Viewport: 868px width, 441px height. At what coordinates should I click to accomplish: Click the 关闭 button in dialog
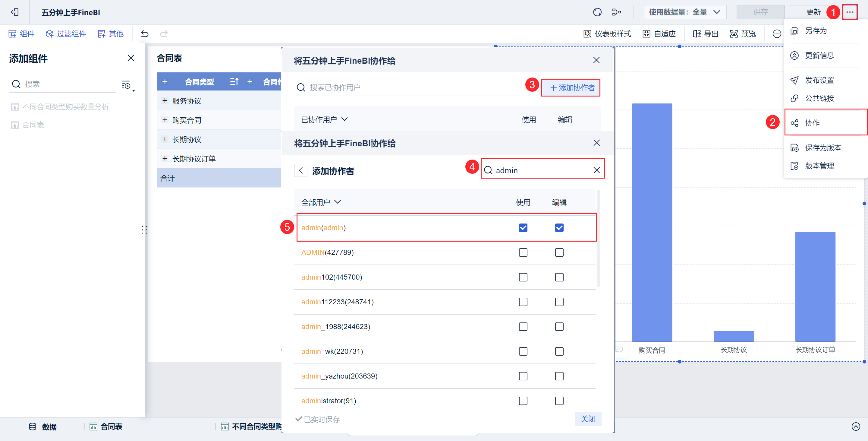(x=588, y=419)
